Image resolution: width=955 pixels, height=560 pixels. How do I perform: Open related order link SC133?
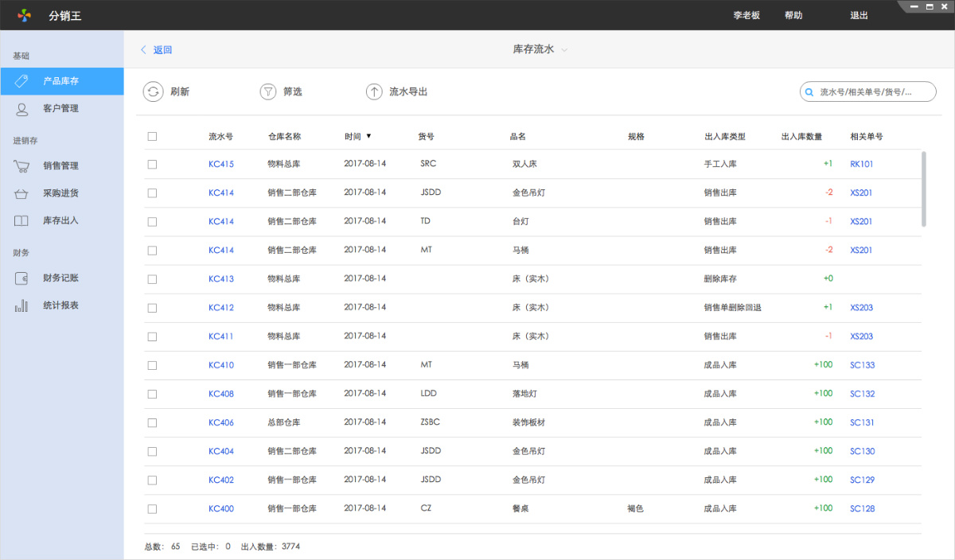(x=862, y=365)
